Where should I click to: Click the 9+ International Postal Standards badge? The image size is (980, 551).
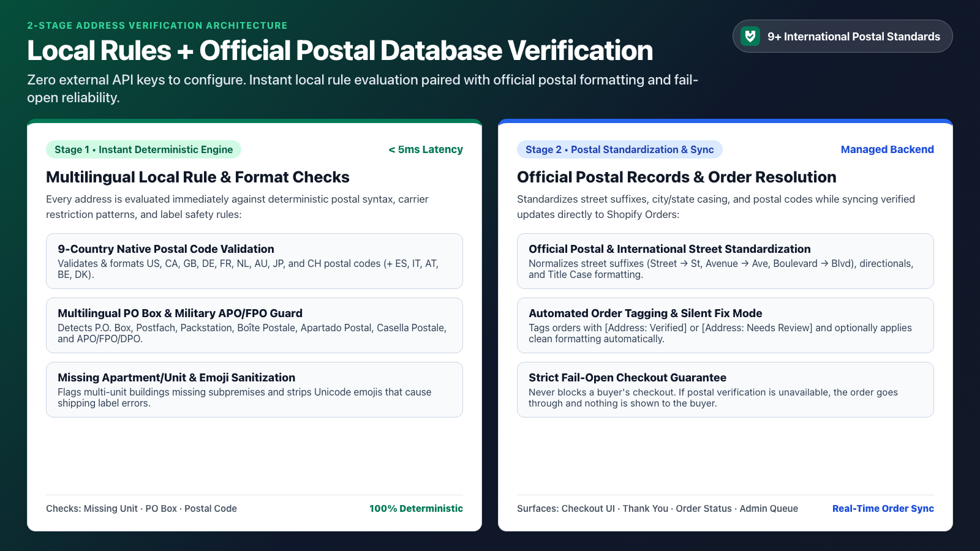click(842, 36)
